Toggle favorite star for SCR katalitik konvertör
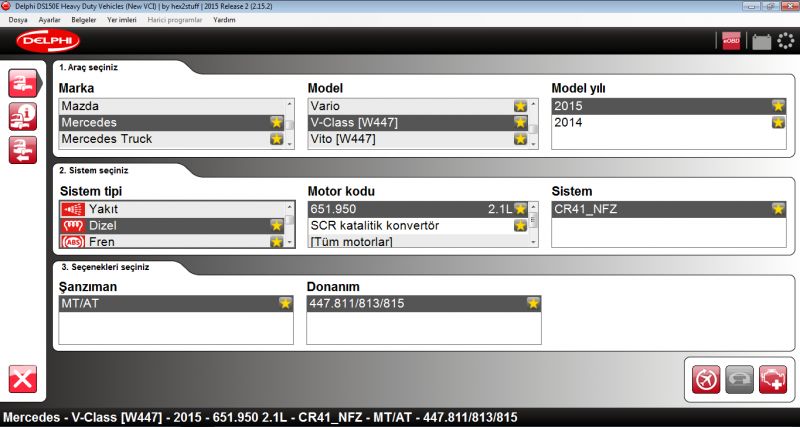This screenshot has width=800, height=427. [x=520, y=225]
